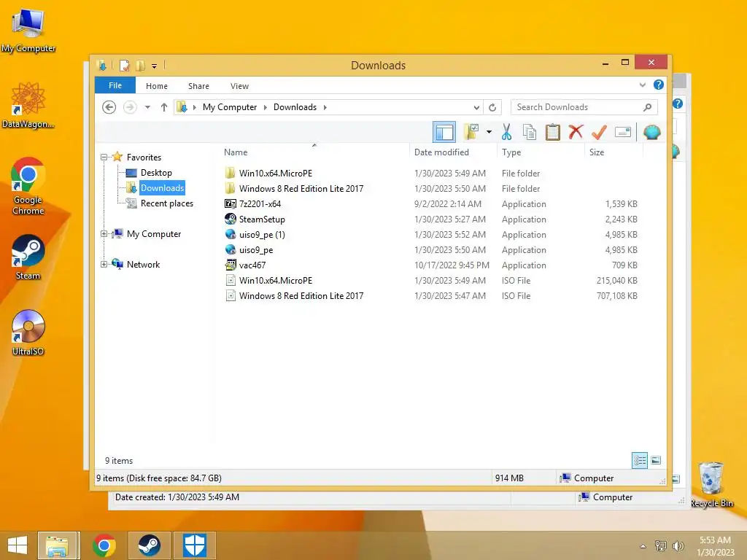Click the orange checkmark Properties icon
The height and width of the screenshot is (560, 747).
[x=599, y=132]
